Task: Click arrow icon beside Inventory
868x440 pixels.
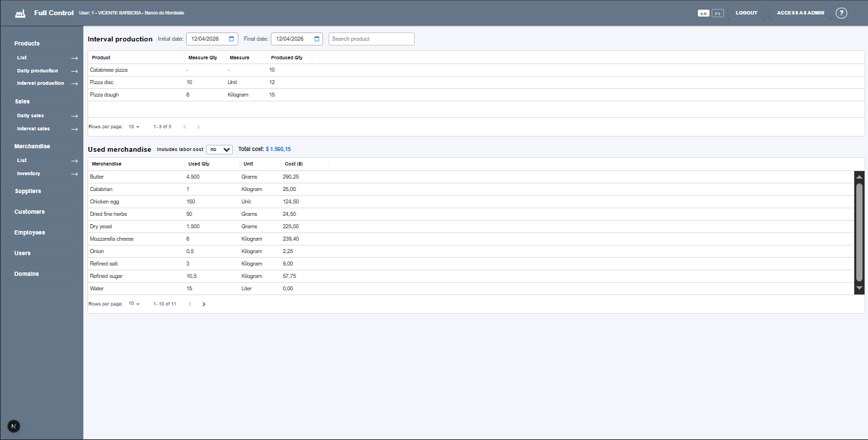Action: [x=74, y=174]
